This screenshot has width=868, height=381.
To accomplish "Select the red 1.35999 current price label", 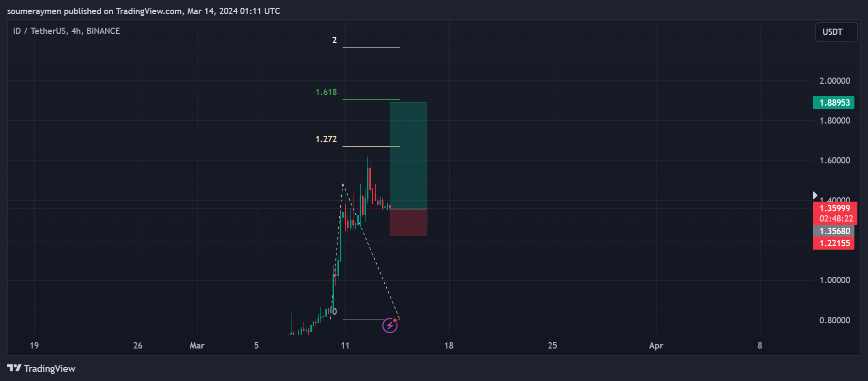I will pyautogui.click(x=835, y=208).
